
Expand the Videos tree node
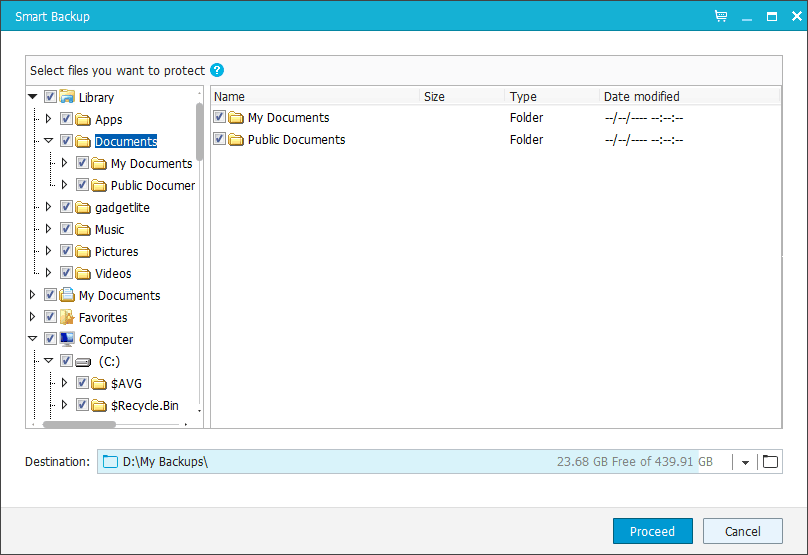48,273
